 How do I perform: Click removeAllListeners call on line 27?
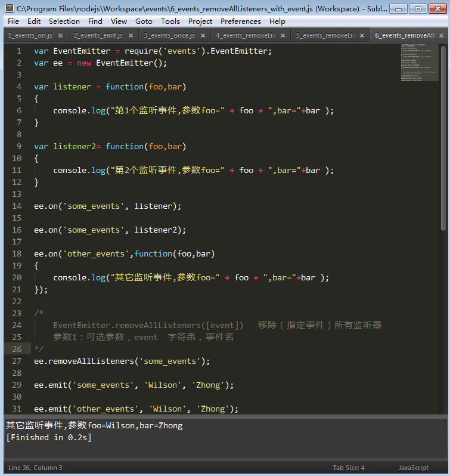click(x=91, y=361)
